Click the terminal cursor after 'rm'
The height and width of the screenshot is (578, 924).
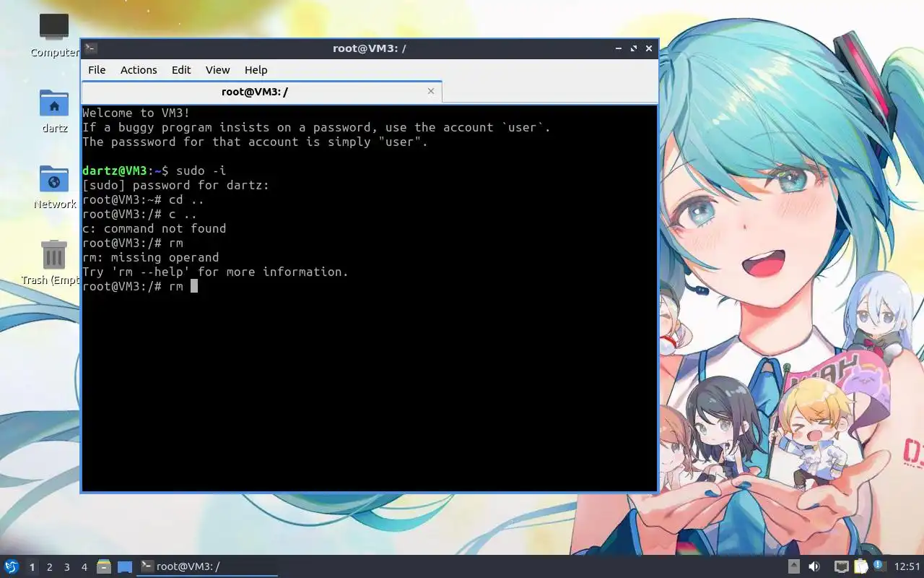pyautogui.click(x=194, y=286)
